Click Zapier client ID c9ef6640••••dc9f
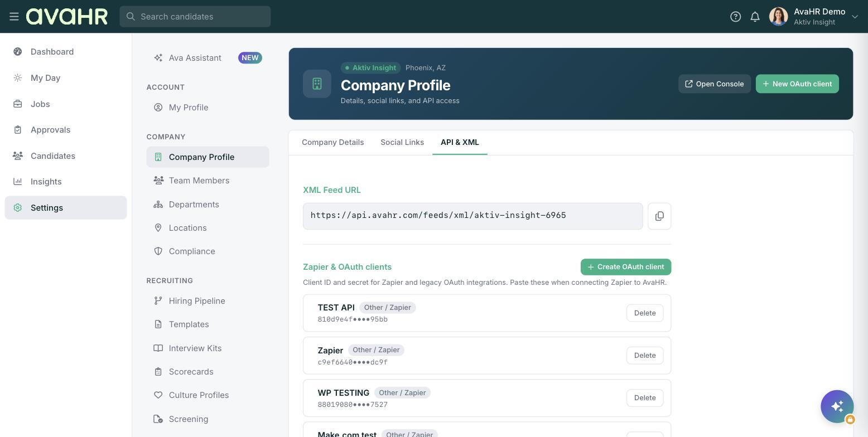Viewport: 868px width, 437px height. click(353, 362)
